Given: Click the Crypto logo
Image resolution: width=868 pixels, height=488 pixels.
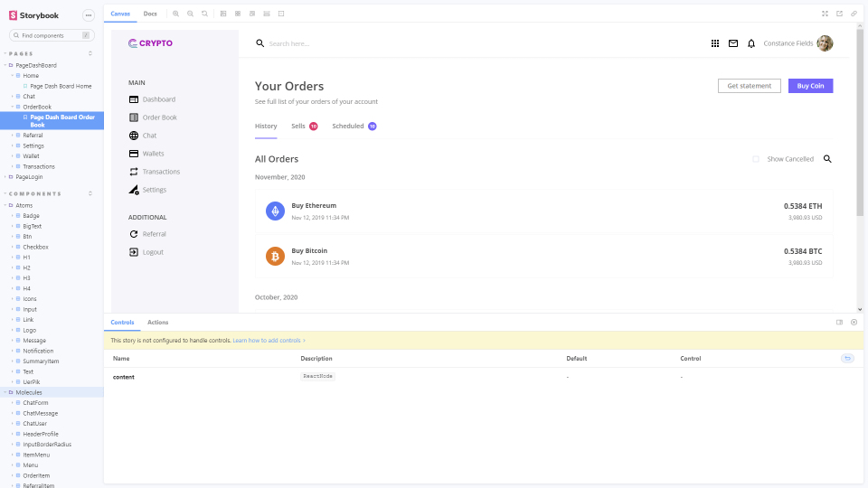Looking at the screenshot, I should (x=150, y=43).
